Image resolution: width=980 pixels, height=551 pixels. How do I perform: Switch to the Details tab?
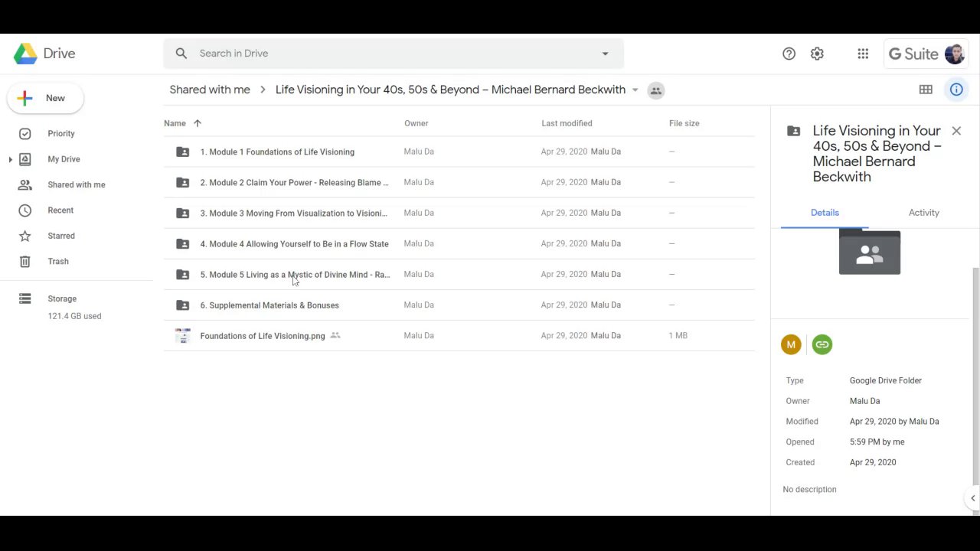coord(825,213)
